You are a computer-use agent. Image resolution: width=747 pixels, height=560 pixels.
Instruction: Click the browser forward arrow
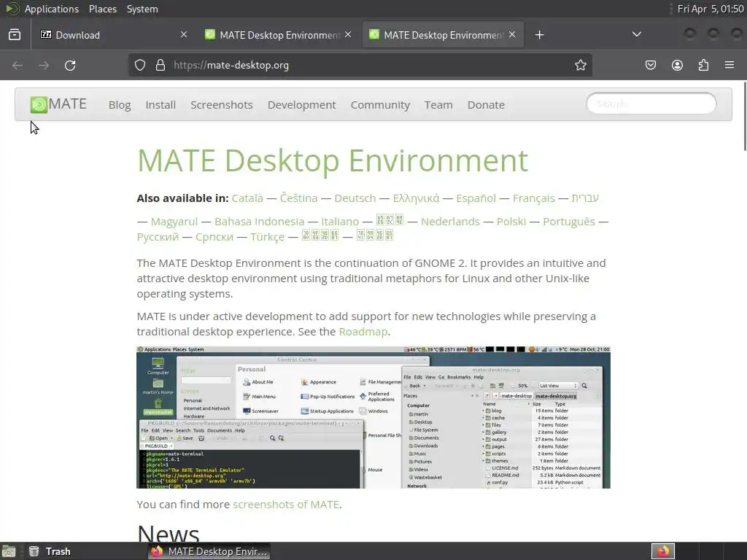coord(44,65)
